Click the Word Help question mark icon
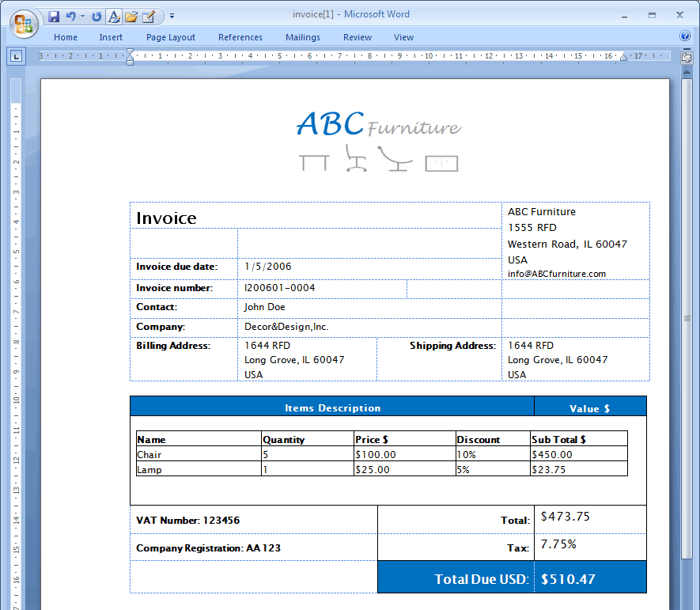Viewport: 700px width, 610px height. (x=685, y=36)
